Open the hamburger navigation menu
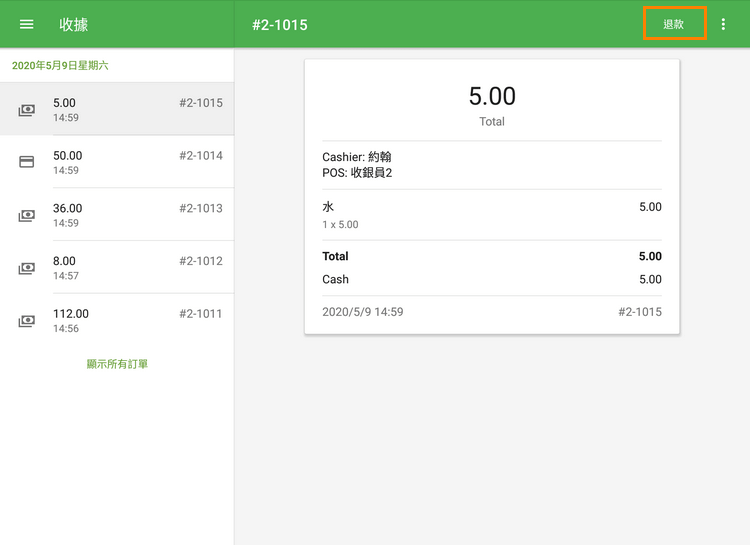 [27, 24]
